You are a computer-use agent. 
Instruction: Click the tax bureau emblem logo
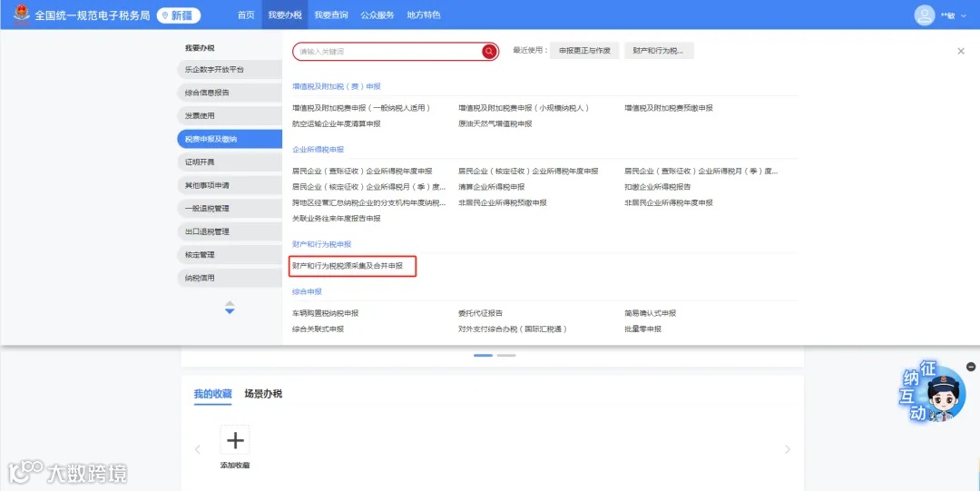pos(21,15)
